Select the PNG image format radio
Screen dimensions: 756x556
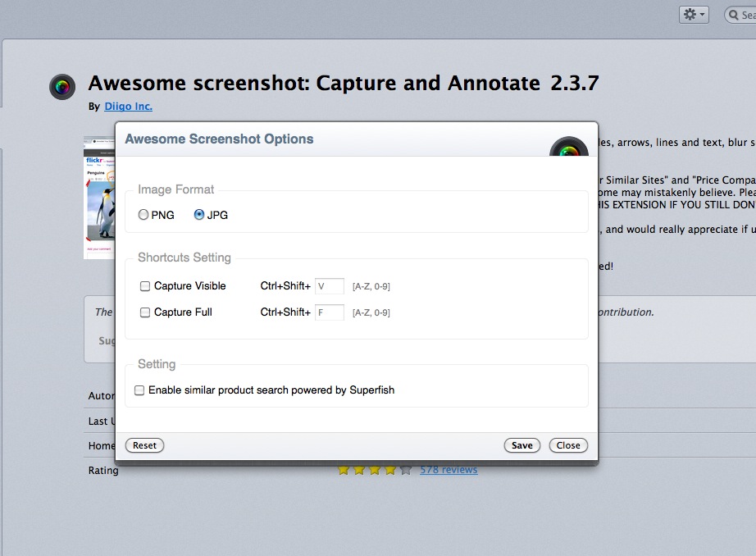point(143,215)
